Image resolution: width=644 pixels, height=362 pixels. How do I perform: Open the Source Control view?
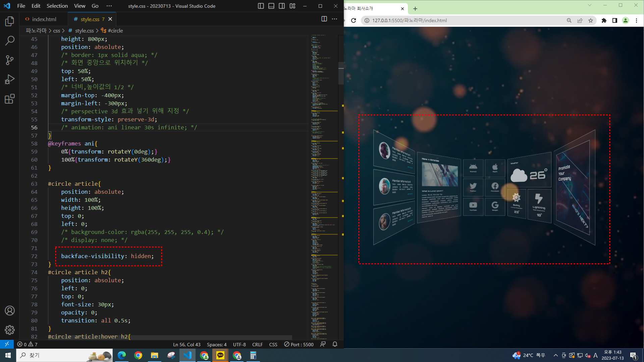[x=10, y=60]
